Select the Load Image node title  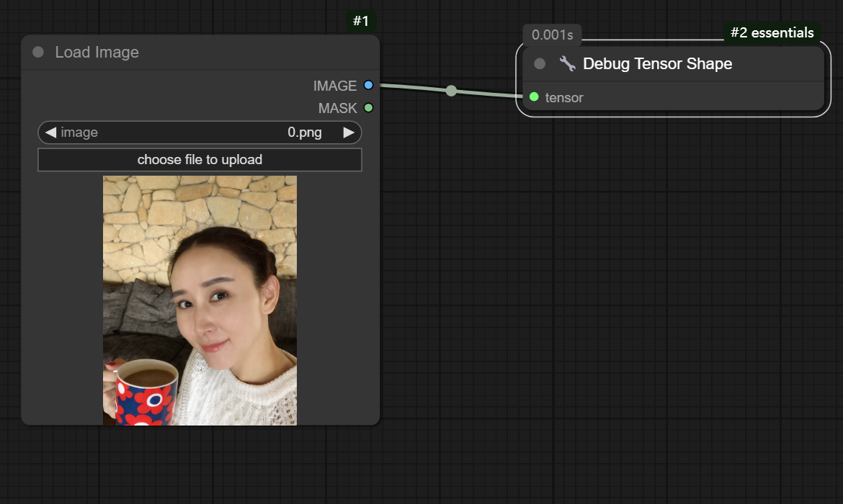click(97, 53)
